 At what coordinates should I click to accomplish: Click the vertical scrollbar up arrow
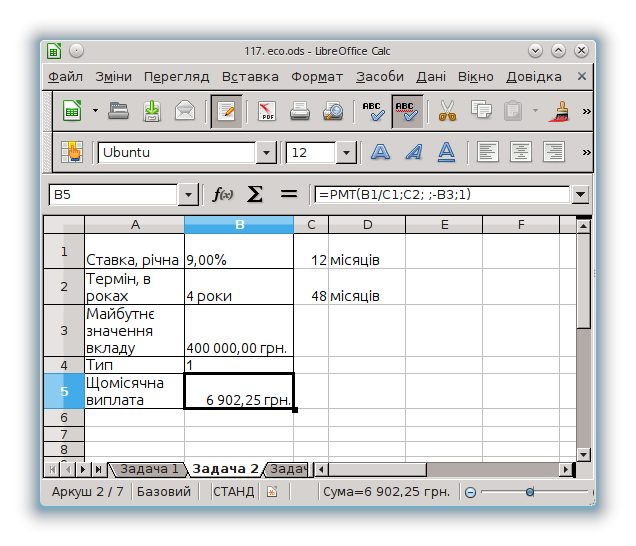[583, 226]
